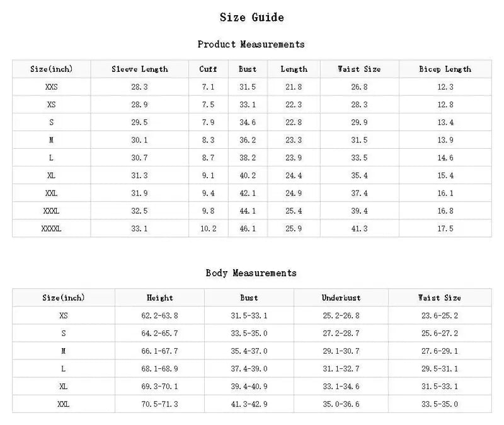The height and width of the screenshot is (425, 504).
Task: Select the Bicep Length column header
Action: [445, 69]
